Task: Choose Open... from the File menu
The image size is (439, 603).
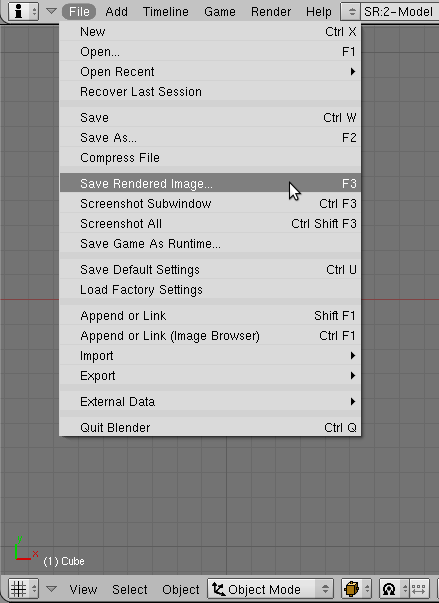Action: point(210,52)
